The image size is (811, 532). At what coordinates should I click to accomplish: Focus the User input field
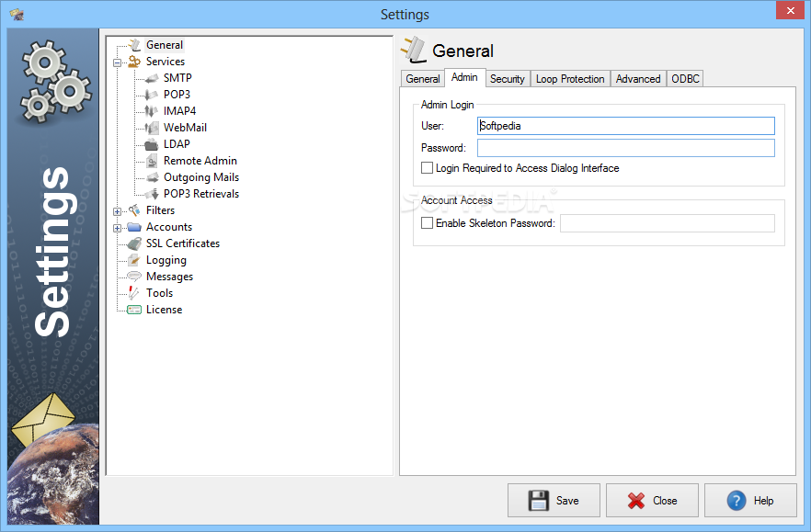[x=626, y=126]
